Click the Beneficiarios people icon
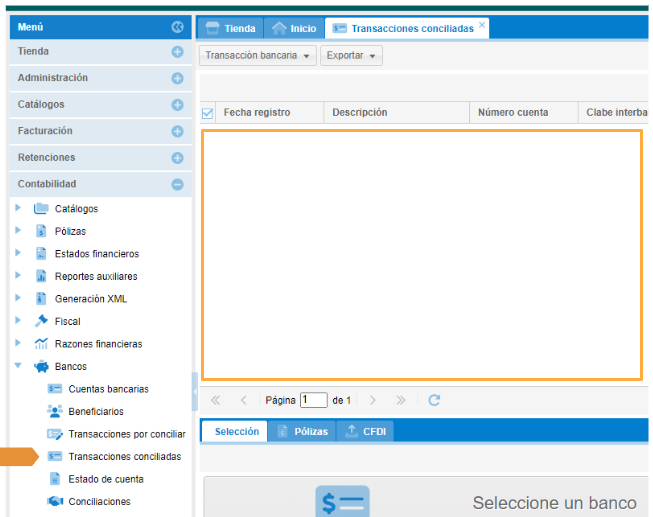This screenshot has height=517, width=653. click(55, 411)
